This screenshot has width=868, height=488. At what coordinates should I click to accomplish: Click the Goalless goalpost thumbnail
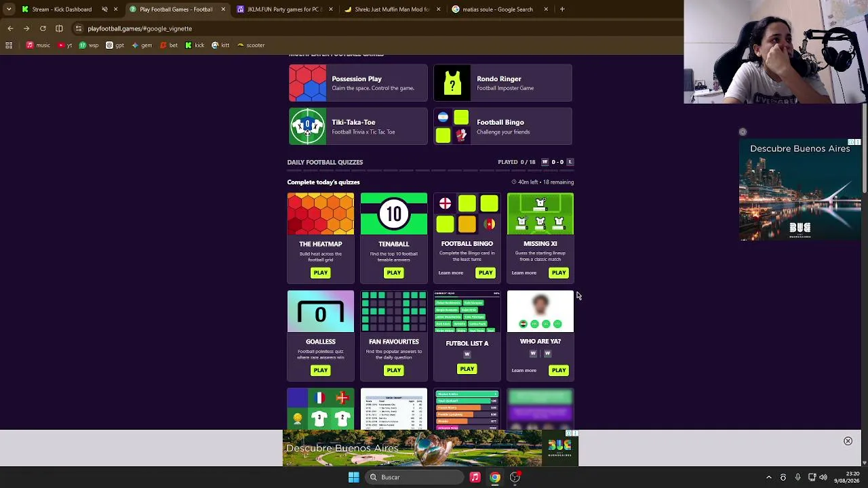click(x=320, y=312)
